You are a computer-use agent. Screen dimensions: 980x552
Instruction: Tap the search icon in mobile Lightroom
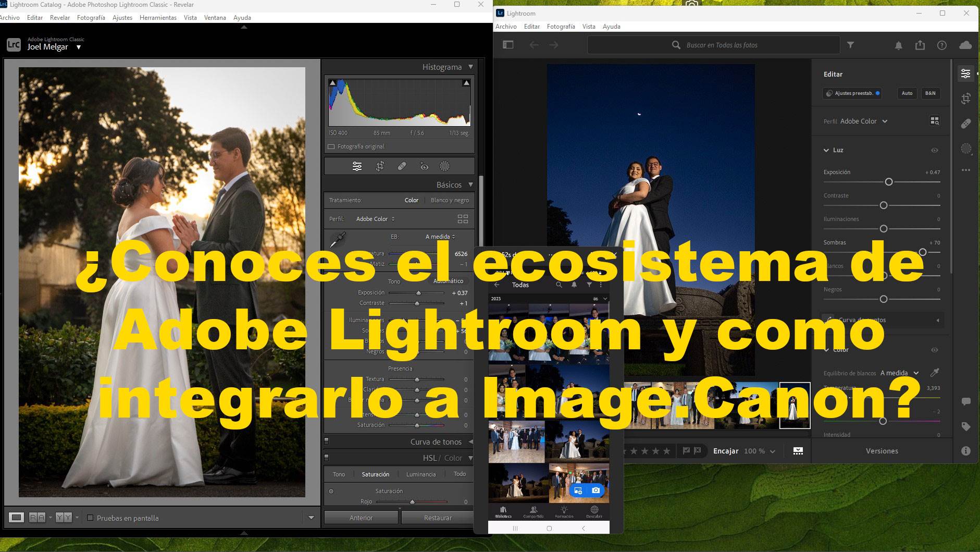point(559,285)
